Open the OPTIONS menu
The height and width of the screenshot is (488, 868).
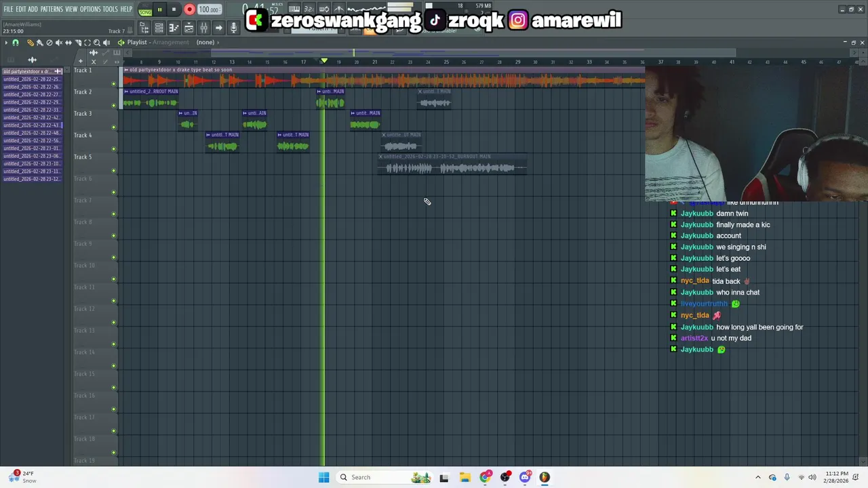[x=90, y=9]
